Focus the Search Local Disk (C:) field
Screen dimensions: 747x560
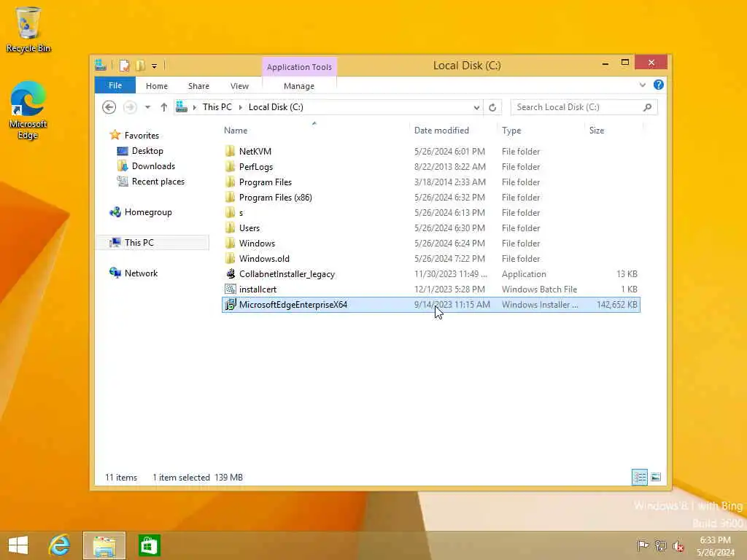click(584, 107)
